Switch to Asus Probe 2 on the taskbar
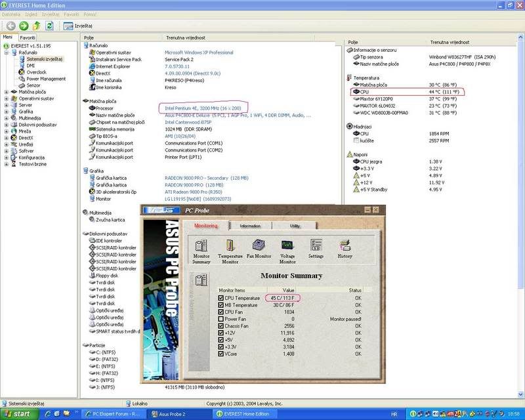 [x=180, y=414]
